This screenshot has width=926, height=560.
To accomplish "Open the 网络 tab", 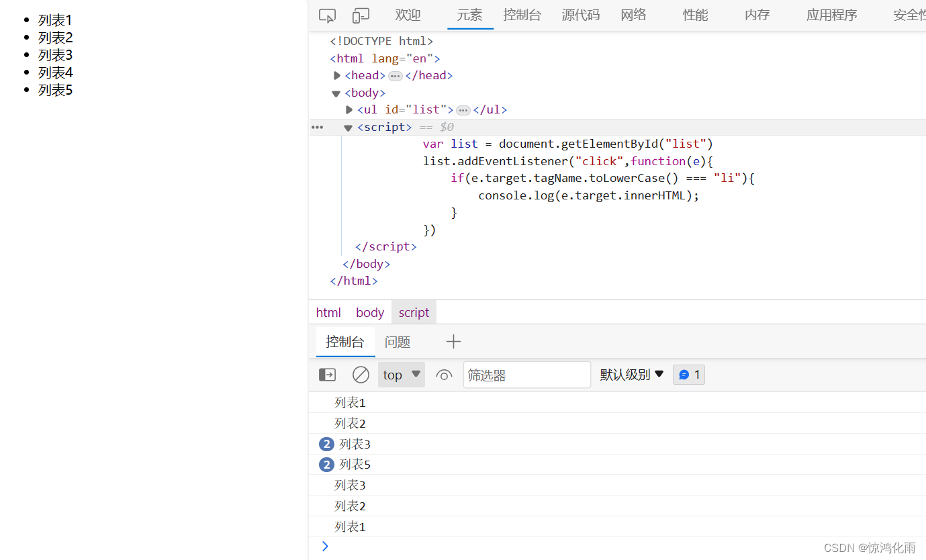I will click(x=633, y=15).
